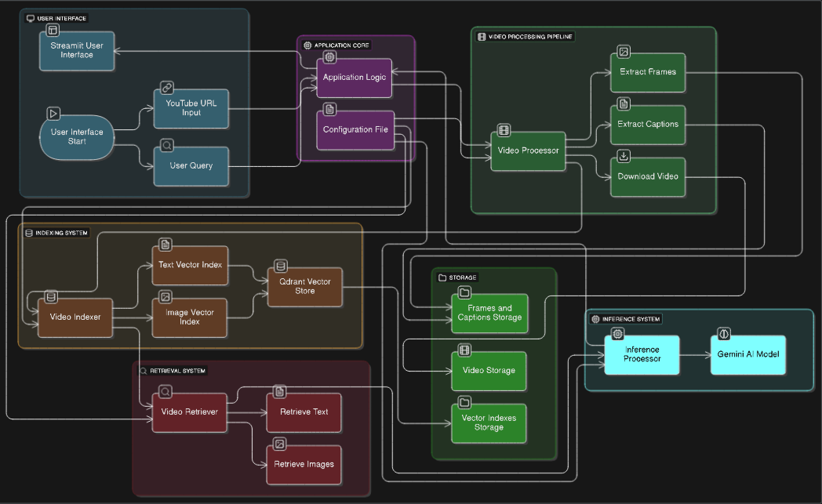
Task: Click the monitor icon on USER INTERFACE header
Action: coord(30,17)
